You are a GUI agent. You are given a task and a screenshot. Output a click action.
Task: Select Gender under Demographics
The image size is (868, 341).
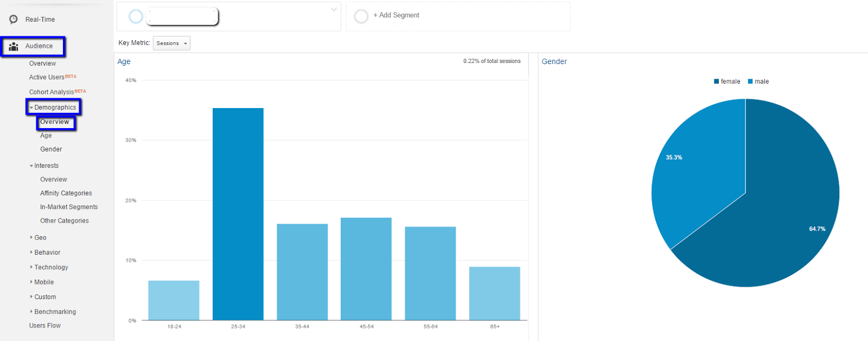tap(51, 149)
